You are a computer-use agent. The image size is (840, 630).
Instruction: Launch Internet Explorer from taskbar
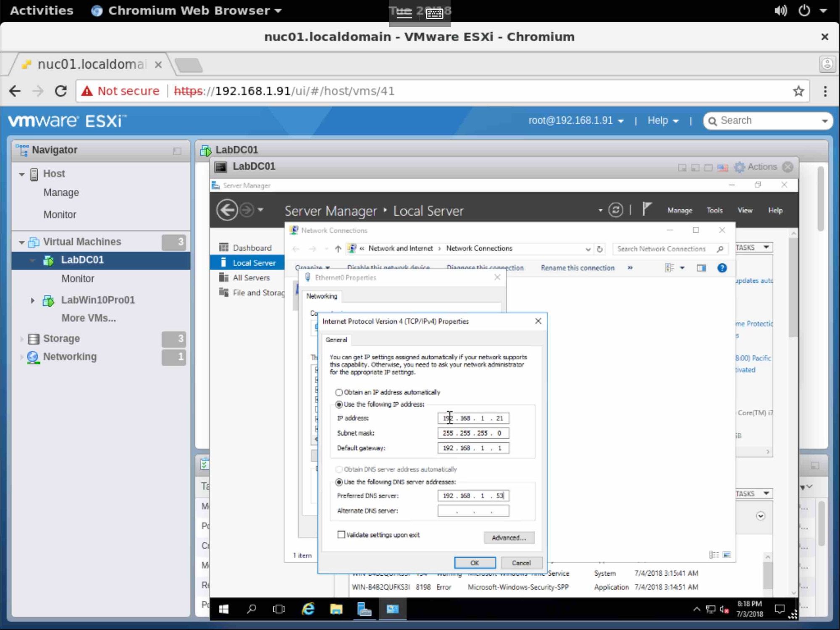(x=308, y=609)
